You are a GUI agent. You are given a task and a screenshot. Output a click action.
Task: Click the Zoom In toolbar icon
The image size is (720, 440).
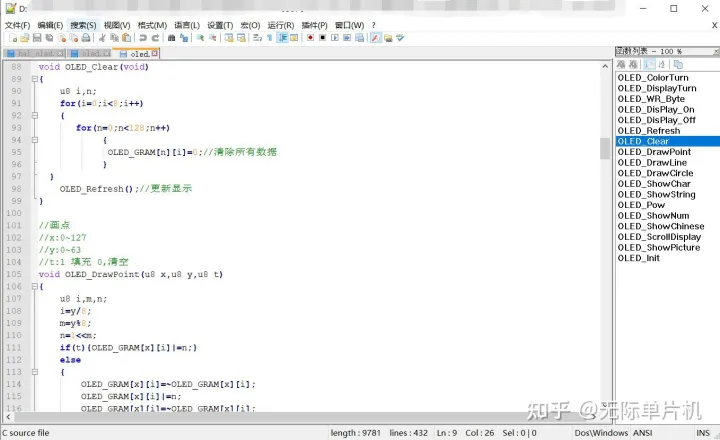click(x=200, y=38)
